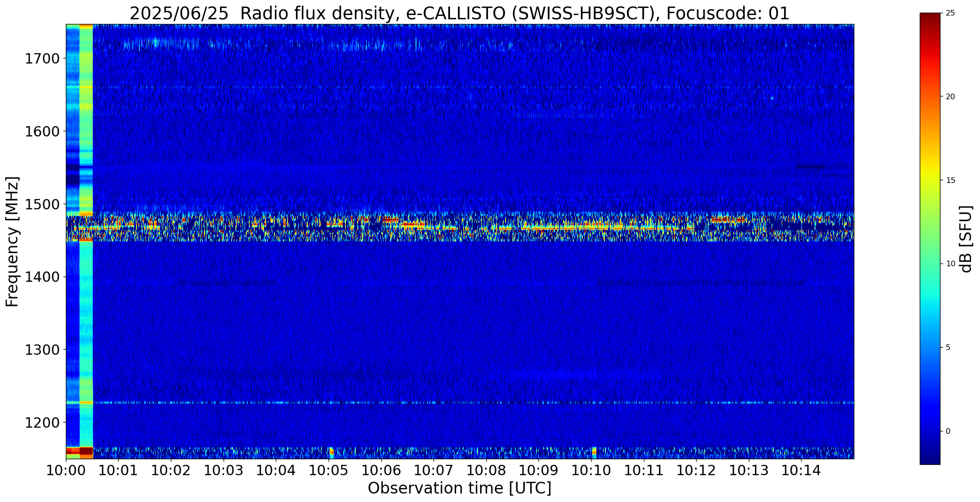
Task: Click the 10:10 time tick label
Action: click(x=591, y=470)
